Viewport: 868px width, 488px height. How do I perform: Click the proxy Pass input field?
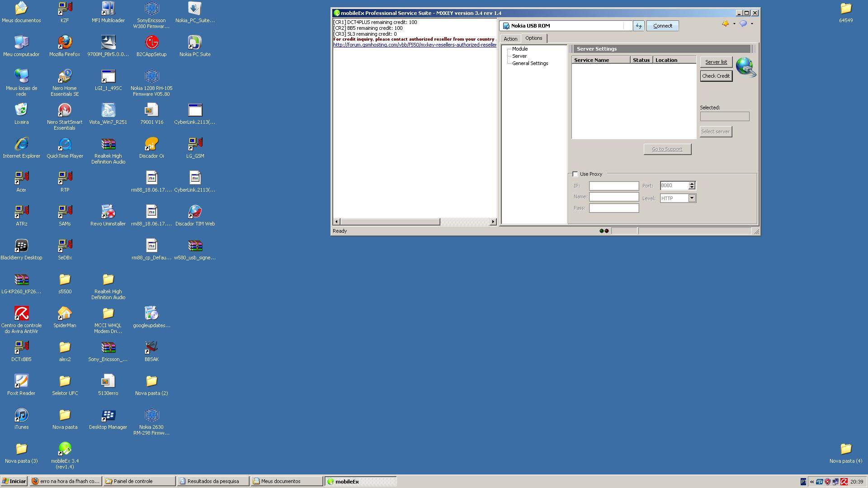point(614,208)
